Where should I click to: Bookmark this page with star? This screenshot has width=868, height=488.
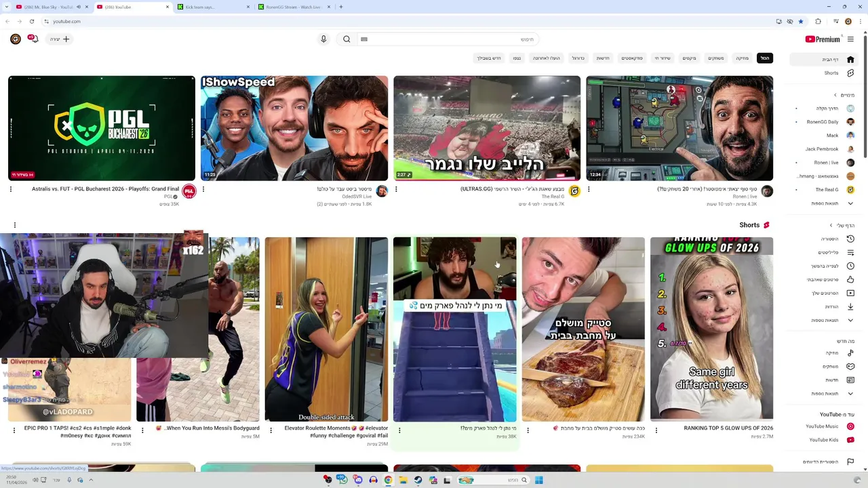800,21
